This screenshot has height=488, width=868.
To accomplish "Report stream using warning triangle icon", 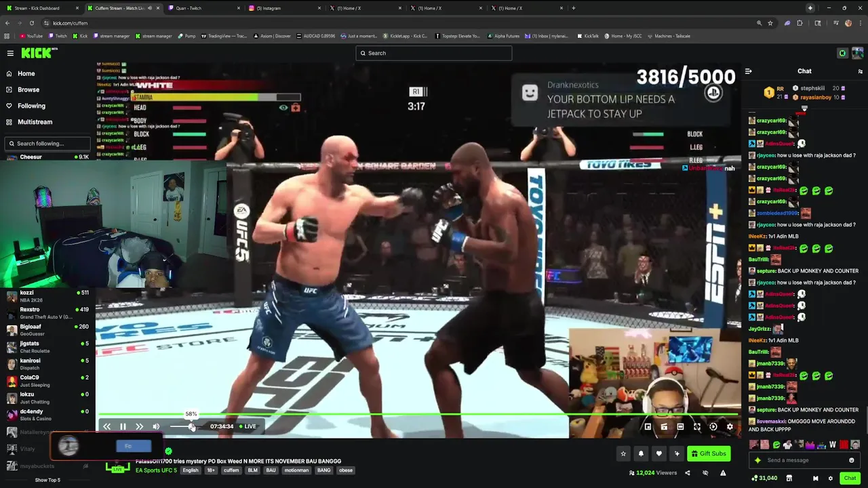I will tap(723, 473).
